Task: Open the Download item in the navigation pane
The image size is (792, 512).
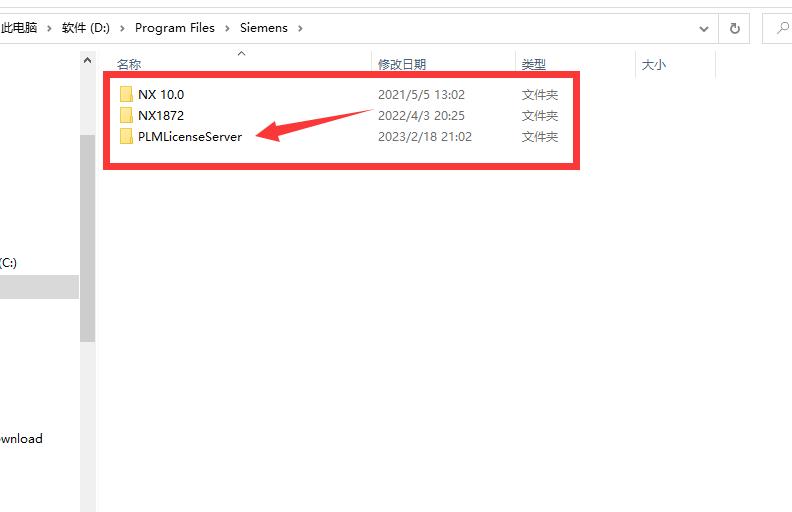Action: (x=21, y=438)
